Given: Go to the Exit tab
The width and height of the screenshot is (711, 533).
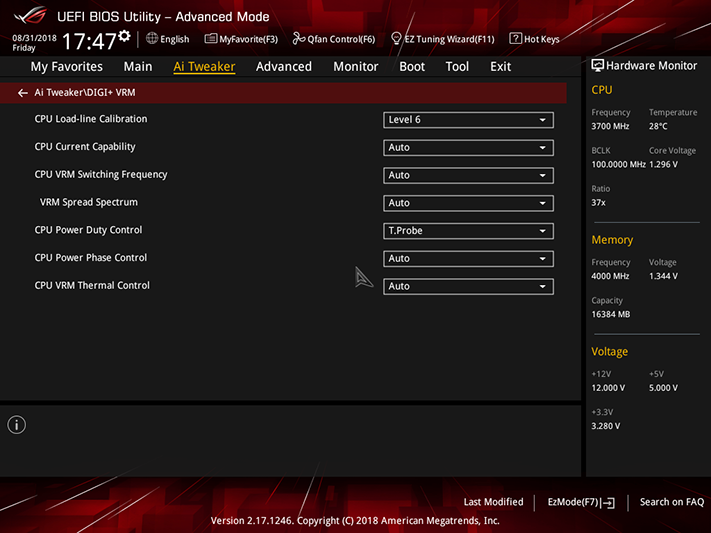Looking at the screenshot, I should coord(501,67).
